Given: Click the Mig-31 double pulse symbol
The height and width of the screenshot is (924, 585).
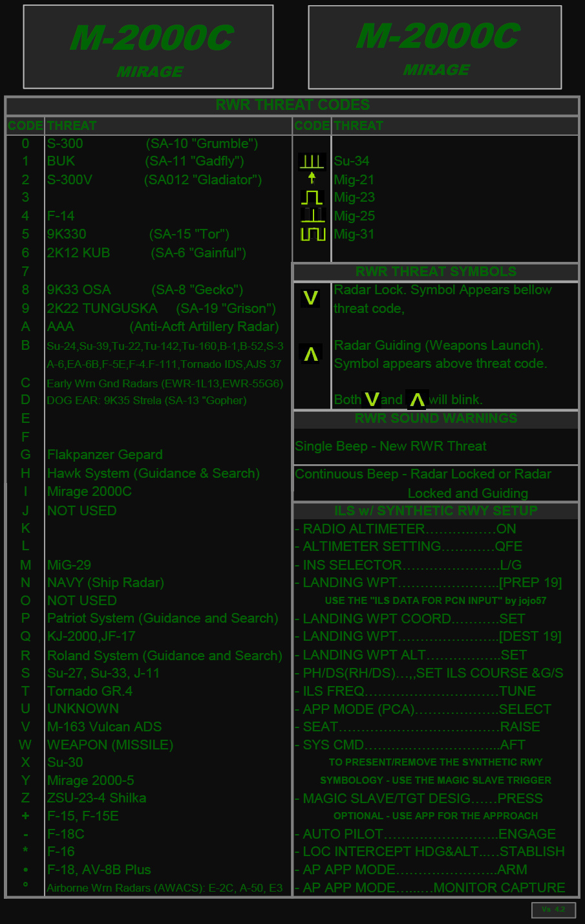Looking at the screenshot, I should tap(312, 234).
